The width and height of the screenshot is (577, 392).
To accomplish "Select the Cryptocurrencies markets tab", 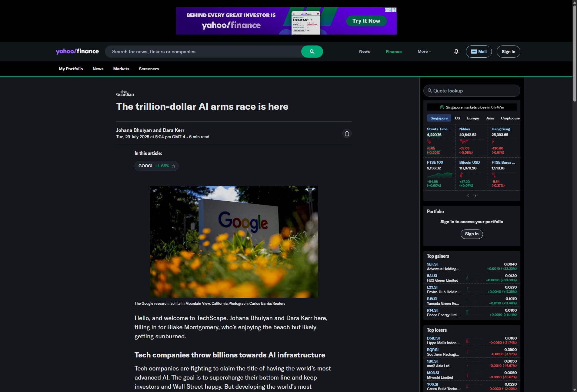I will point(510,118).
